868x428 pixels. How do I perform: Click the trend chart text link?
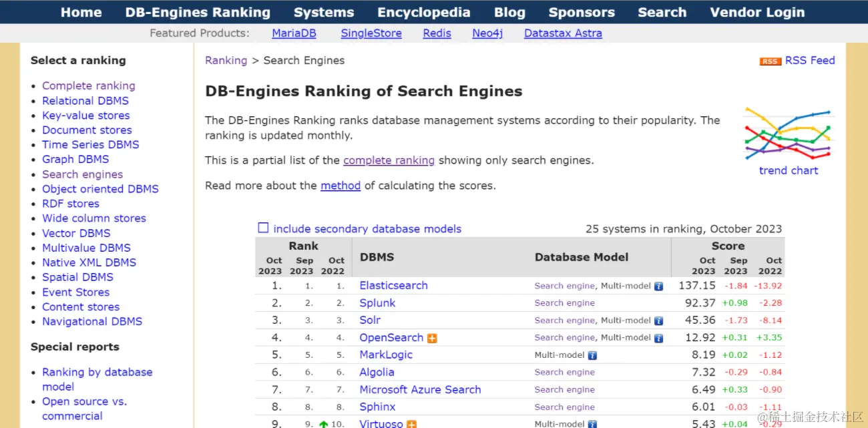789,170
